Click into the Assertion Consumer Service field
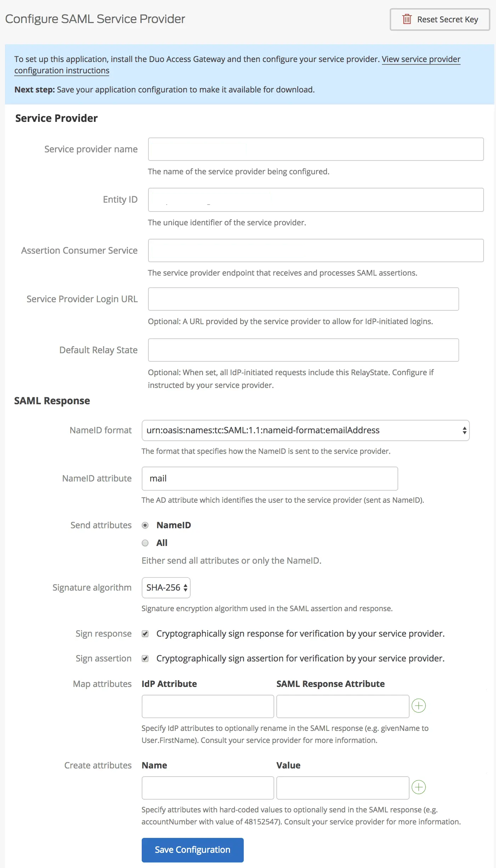The image size is (496, 868). [316, 250]
